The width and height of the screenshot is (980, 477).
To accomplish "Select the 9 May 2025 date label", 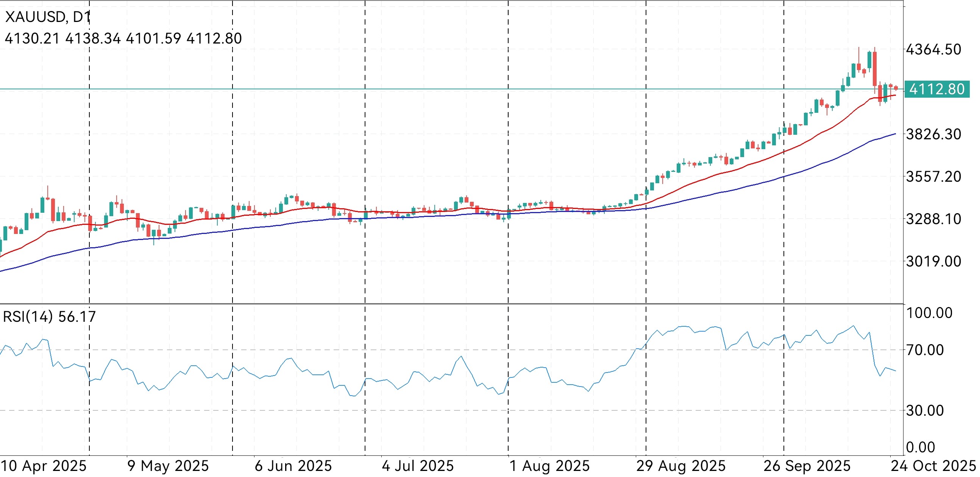I will pos(168,466).
